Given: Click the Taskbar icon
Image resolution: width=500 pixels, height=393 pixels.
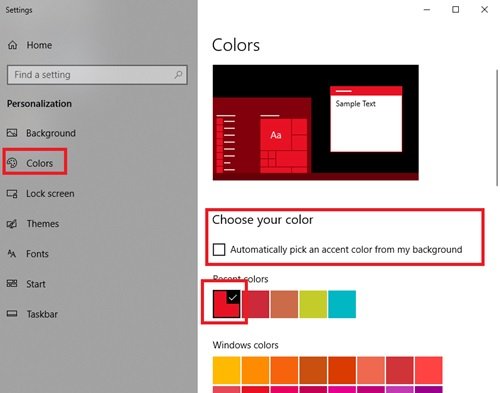Looking at the screenshot, I should pos(12,314).
